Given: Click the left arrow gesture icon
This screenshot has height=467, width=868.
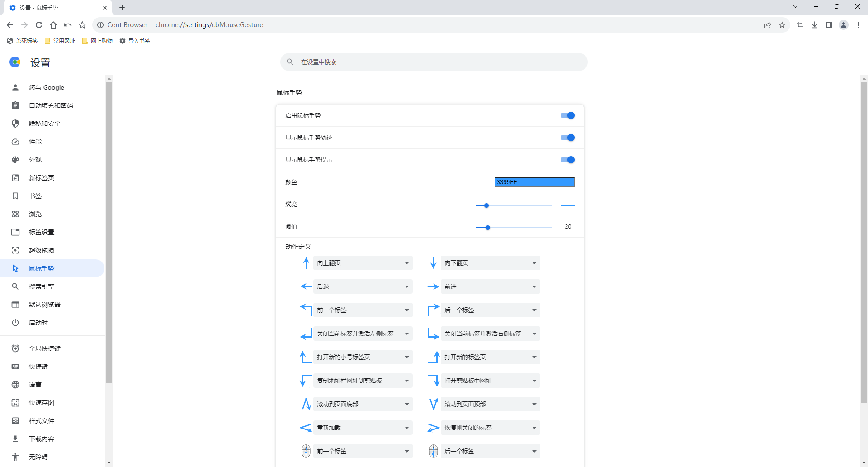Looking at the screenshot, I should pos(306,286).
